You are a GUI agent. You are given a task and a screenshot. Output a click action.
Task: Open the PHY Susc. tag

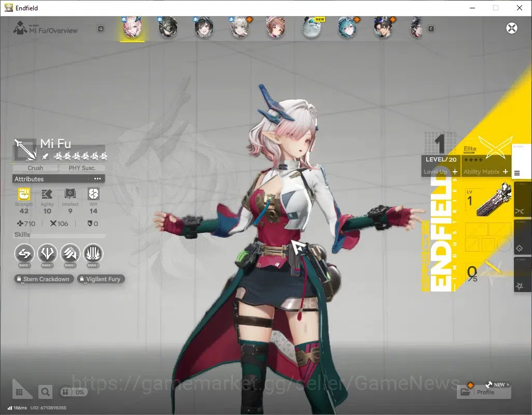pyautogui.click(x=82, y=168)
